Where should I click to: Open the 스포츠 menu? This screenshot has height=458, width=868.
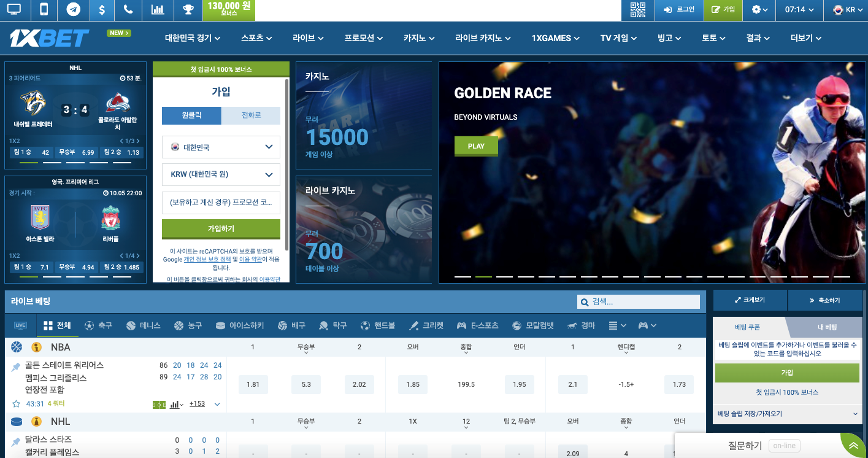[x=256, y=38]
